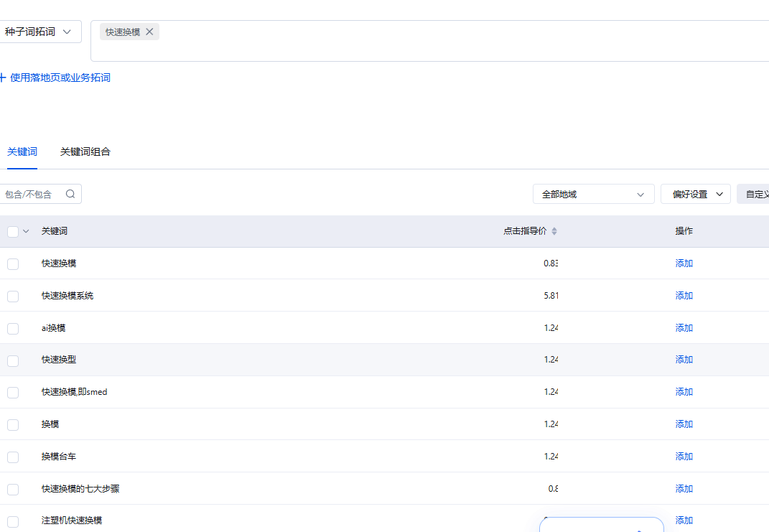Open the 种子词拓词 dropdown
This screenshot has width=769, height=532.
39,32
